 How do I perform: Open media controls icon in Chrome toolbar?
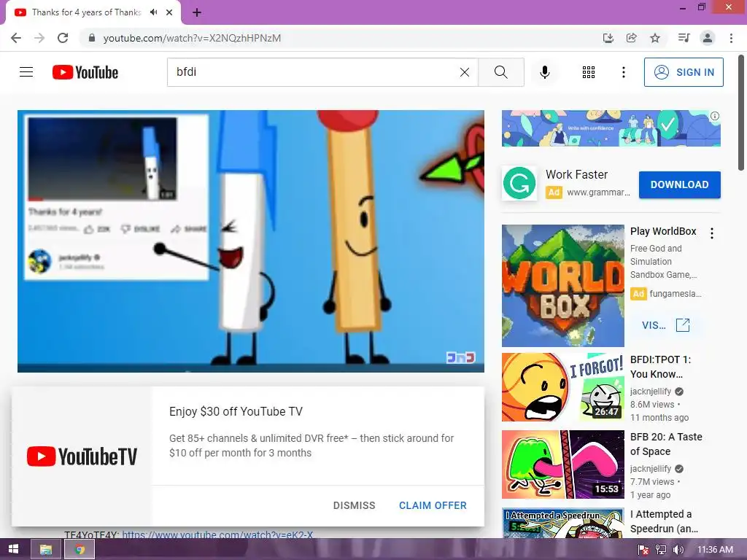[684, 38]
